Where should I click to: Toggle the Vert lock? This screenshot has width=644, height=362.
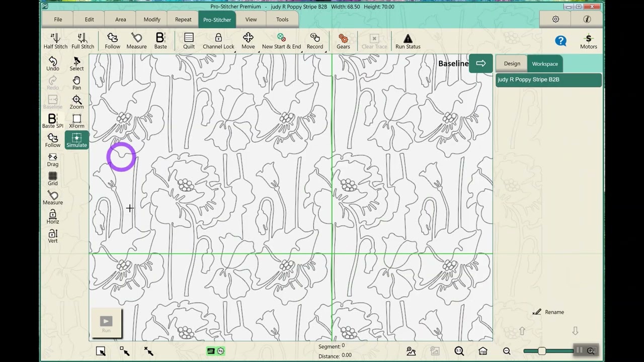click(x=53, y=236)
